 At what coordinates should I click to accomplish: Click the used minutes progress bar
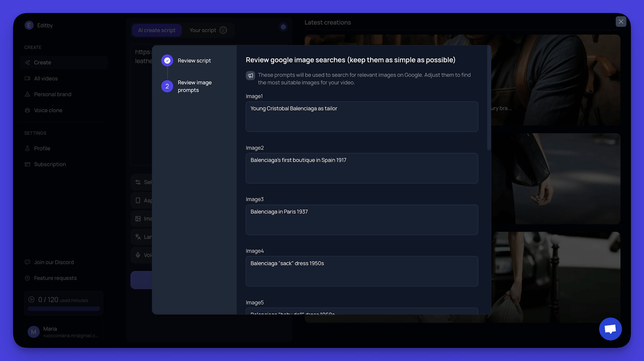coord(64,309)
